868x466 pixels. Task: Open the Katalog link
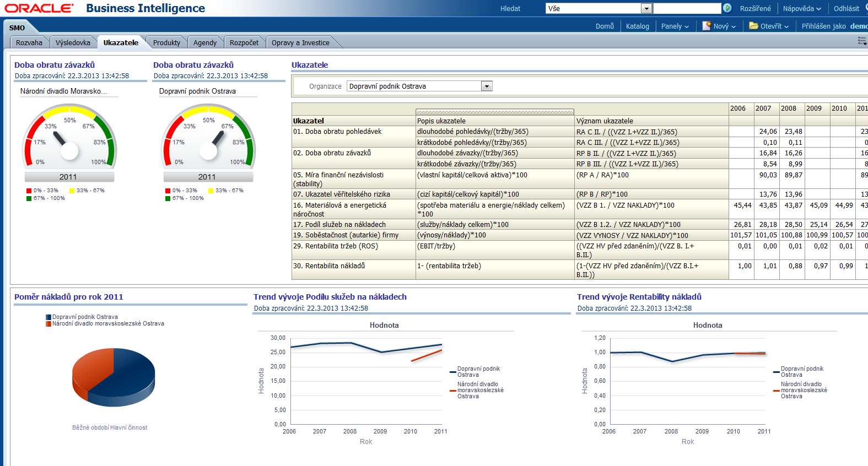point(638,26)
